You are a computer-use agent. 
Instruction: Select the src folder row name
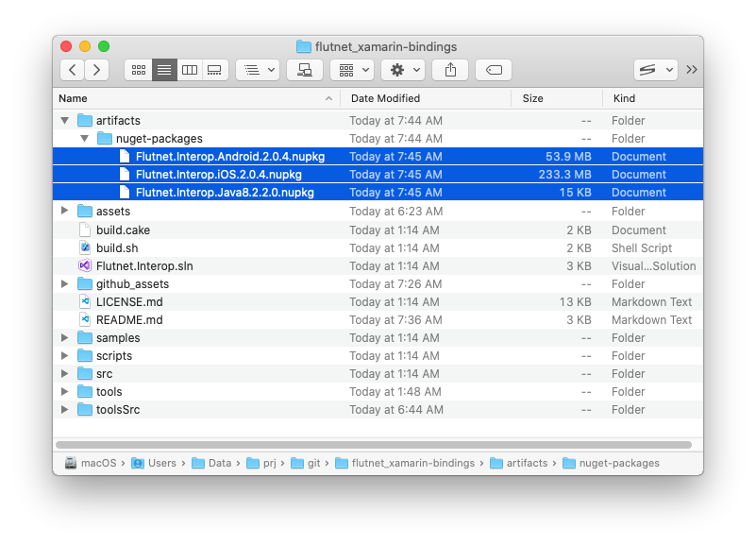click(104, 374)
